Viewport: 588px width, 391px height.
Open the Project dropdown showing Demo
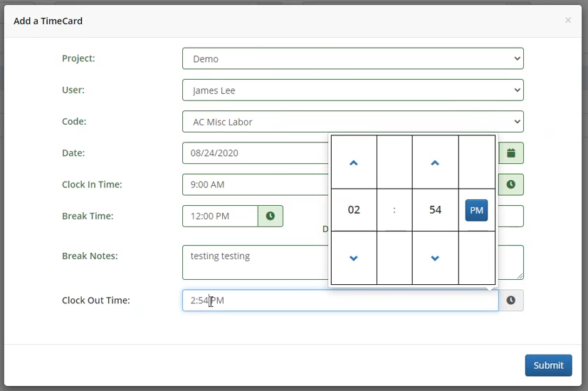tap(352, 59)
